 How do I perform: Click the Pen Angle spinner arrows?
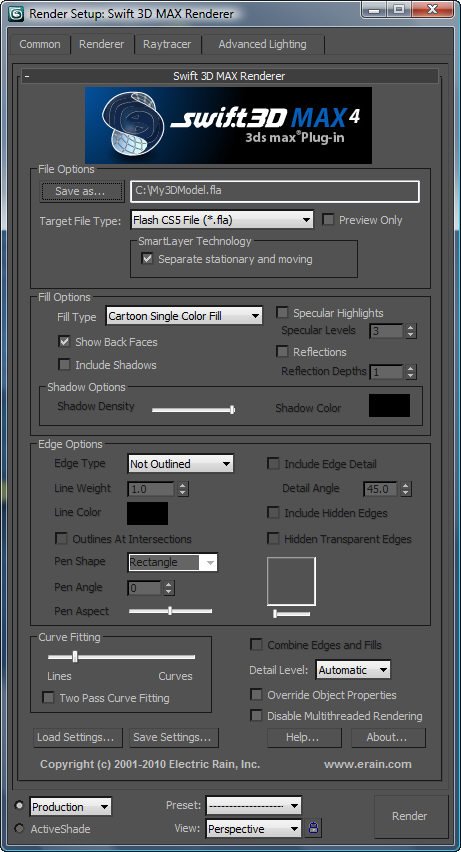(x=169, y=588)
